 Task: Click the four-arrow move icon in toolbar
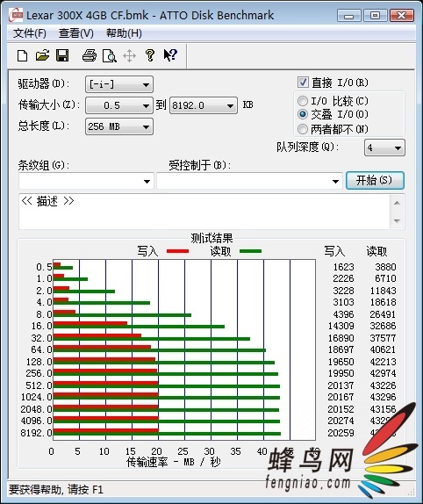coord(129,56)
